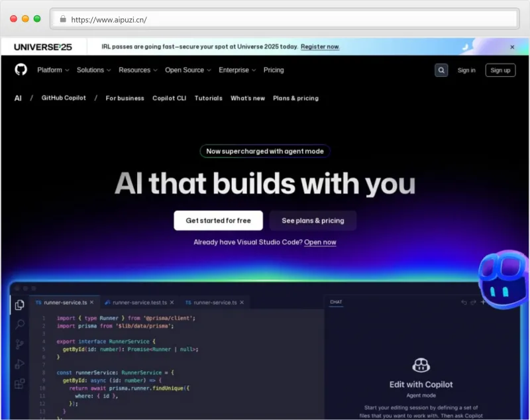
Task: Open the search magnifier in the header
Action: point(441,70)
